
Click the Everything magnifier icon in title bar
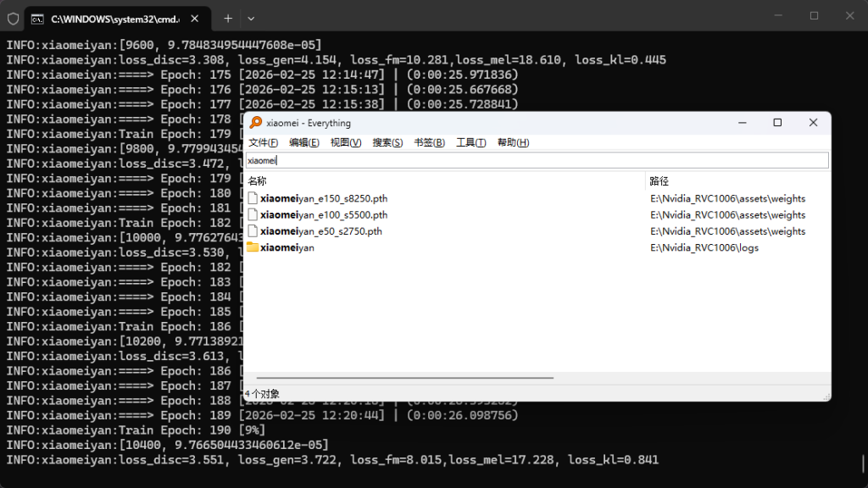point(255,123)
